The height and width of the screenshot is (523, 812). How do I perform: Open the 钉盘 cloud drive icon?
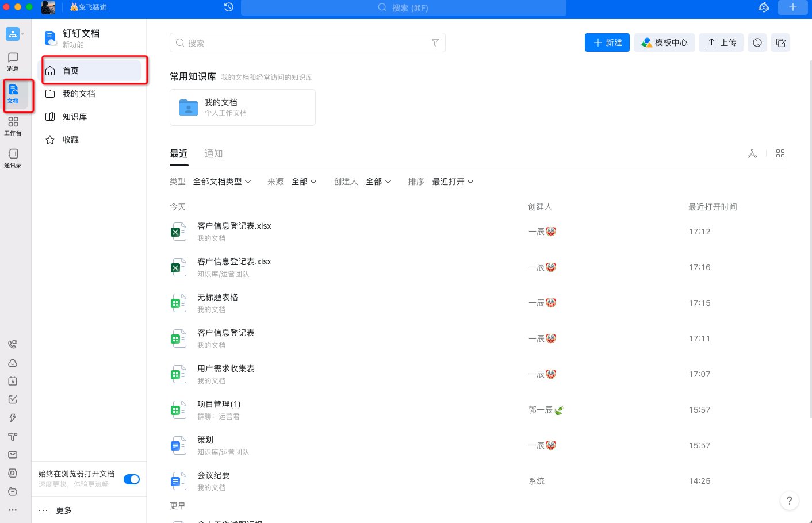click(x=13, y=363)
